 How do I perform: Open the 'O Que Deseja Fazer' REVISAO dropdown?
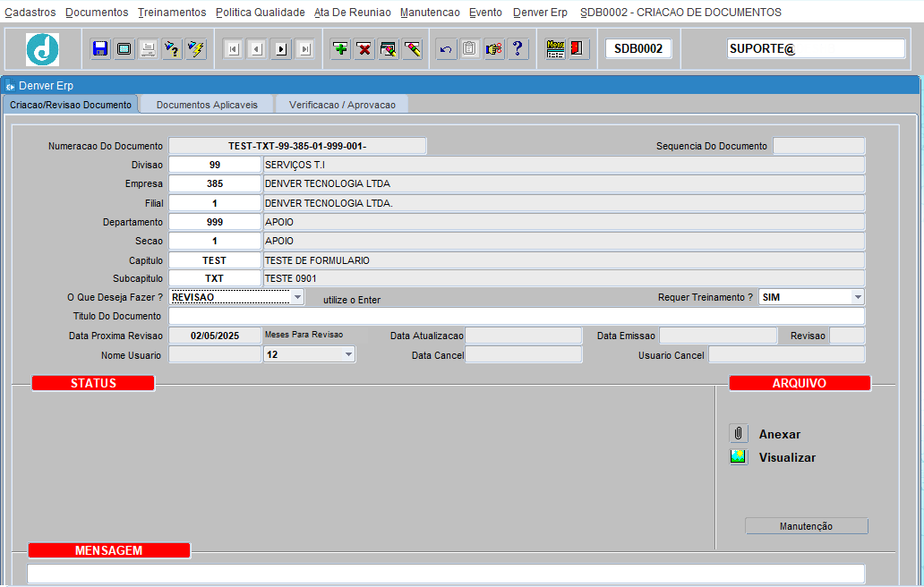coord(297,297)
